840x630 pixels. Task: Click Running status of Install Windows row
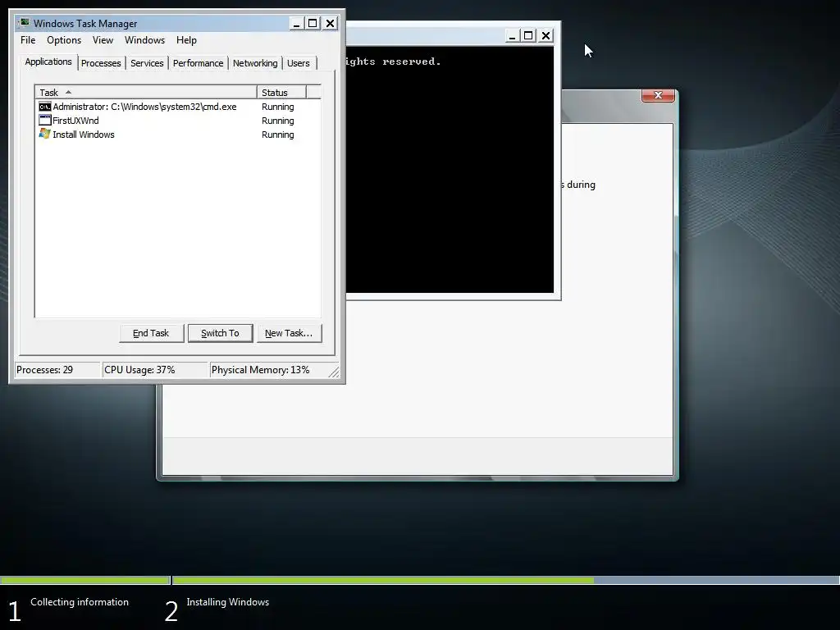click(277, 135)
